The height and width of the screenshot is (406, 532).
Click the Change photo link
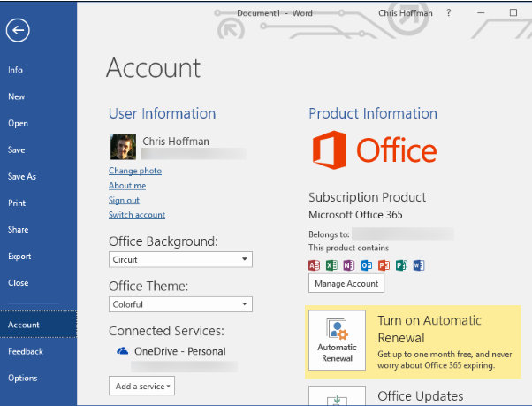tap(135, 171)
